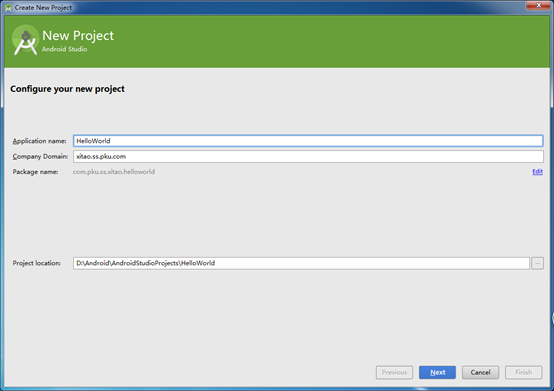This screenshot has width=554, height=391.
Task: Click the disabled Previous button
Action: (394, 372)
